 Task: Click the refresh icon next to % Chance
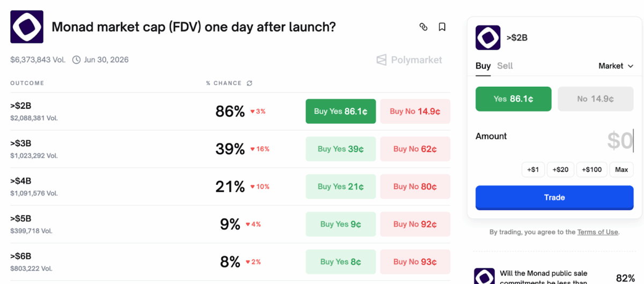(x=249, y=83)
